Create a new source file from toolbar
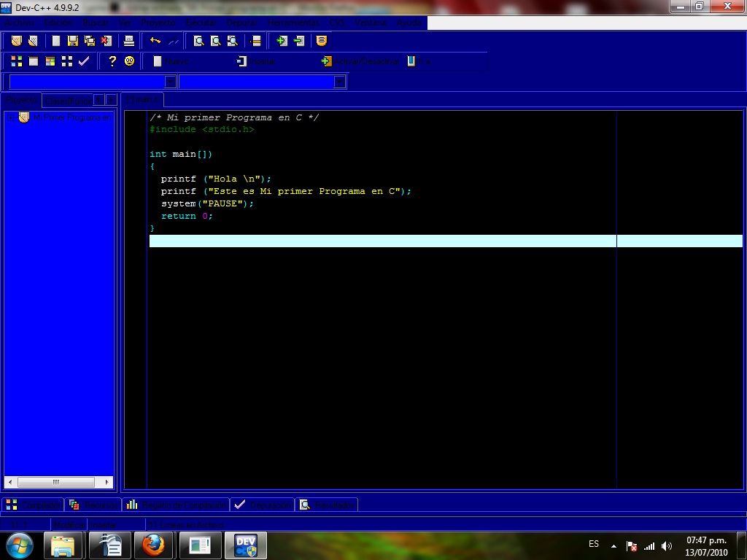This screenshot has height=560, width=747. [55, 41]
